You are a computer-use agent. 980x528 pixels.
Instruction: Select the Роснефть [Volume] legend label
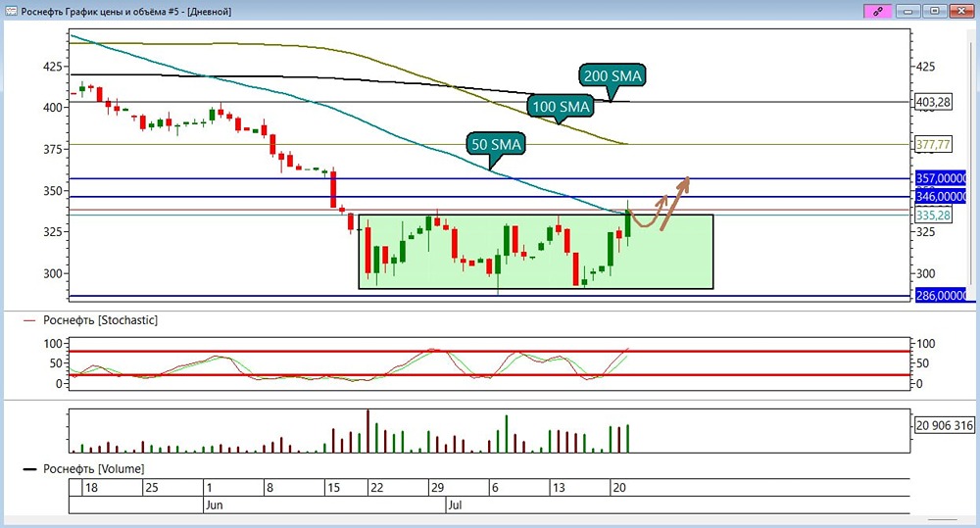pos(93,468)
